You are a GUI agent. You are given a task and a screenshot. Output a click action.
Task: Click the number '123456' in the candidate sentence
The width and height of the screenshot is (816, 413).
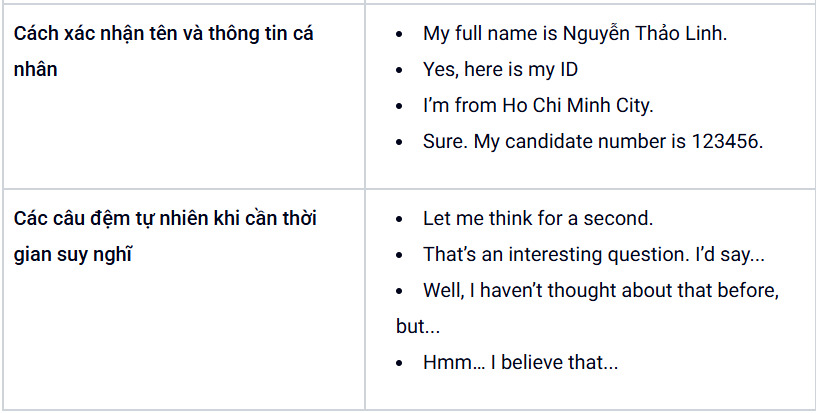(726, 141)
